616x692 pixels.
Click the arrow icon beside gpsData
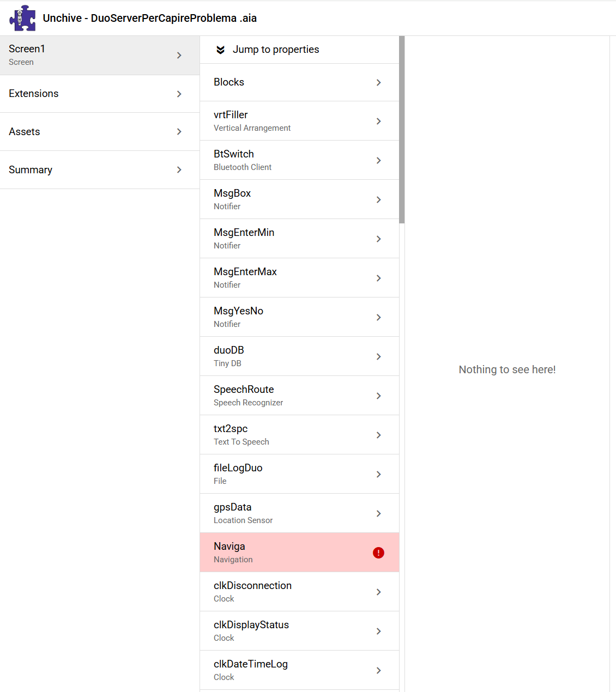(x=378, y=513)
